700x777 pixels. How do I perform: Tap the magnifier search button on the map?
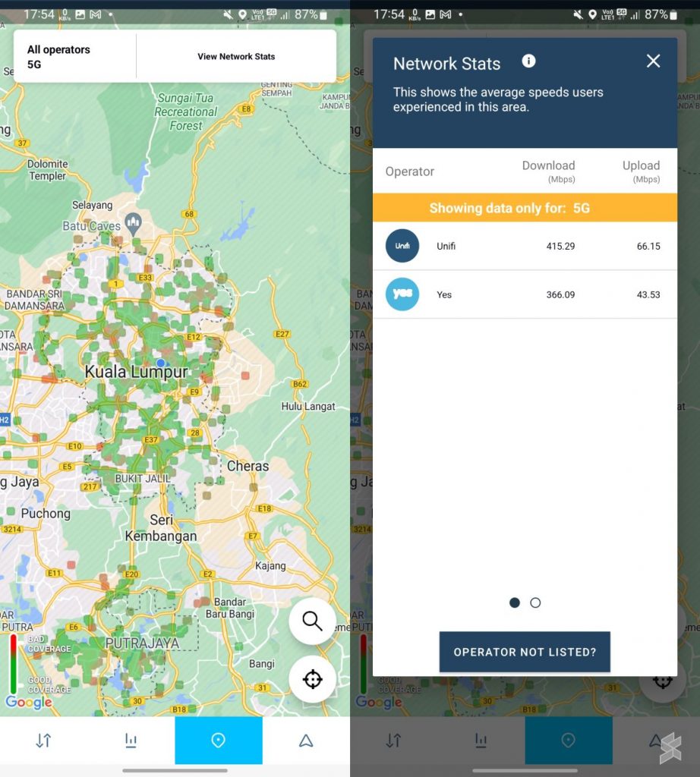[312, 621]
